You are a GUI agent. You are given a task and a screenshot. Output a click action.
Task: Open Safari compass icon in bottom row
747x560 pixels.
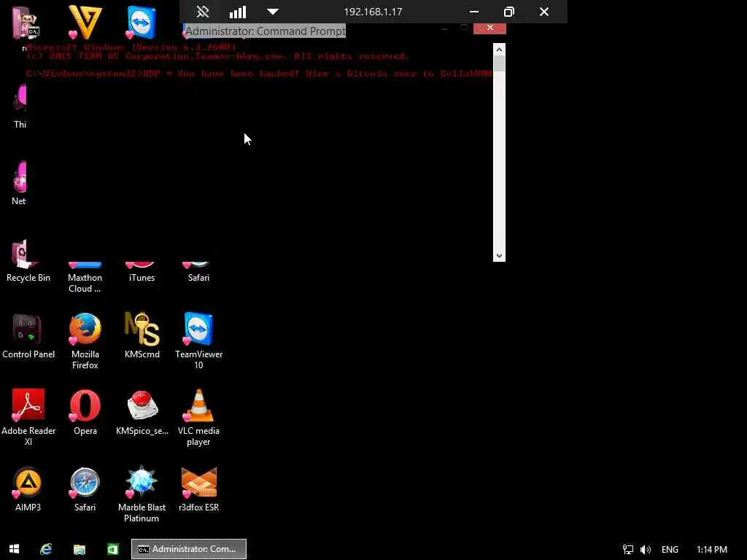85,489
